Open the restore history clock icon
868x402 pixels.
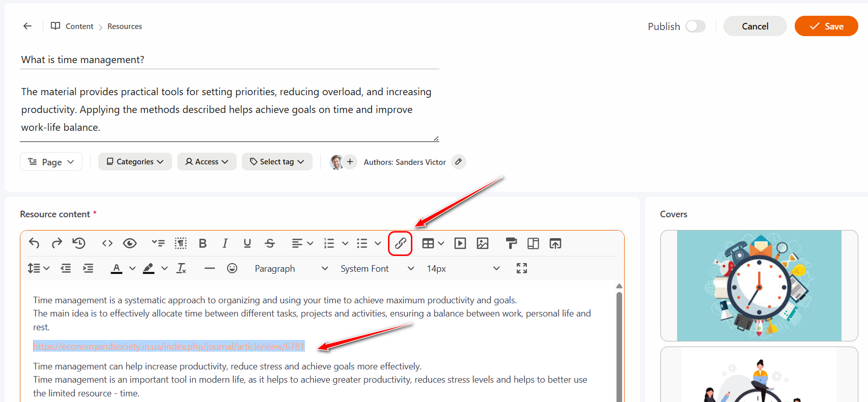point(79,243)
